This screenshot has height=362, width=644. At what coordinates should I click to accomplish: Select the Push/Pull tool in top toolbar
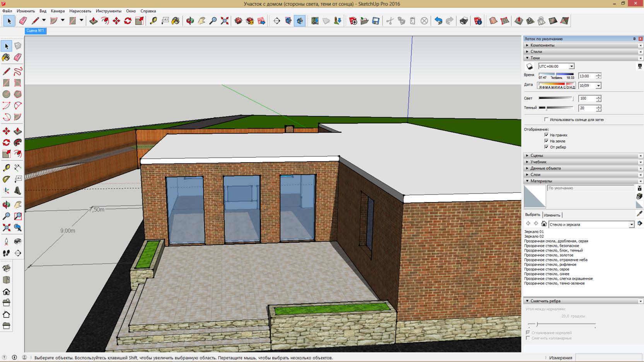pyautogui.click(x=93, y=21)
